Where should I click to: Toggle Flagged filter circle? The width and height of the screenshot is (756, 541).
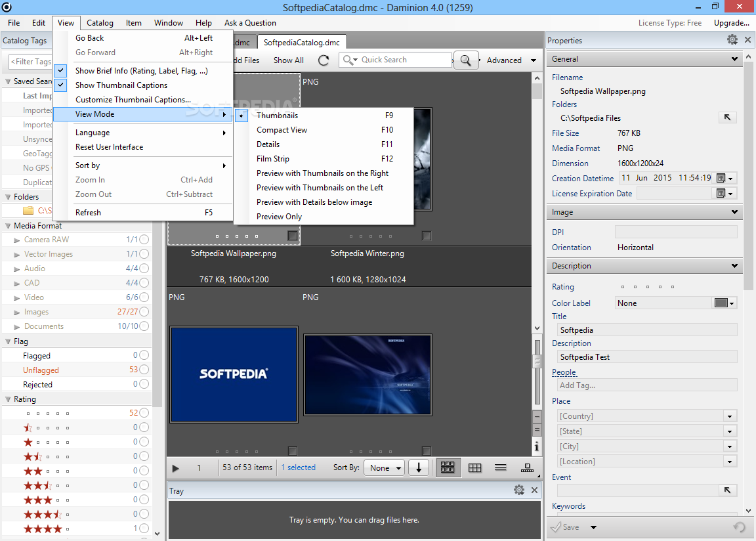144,355
